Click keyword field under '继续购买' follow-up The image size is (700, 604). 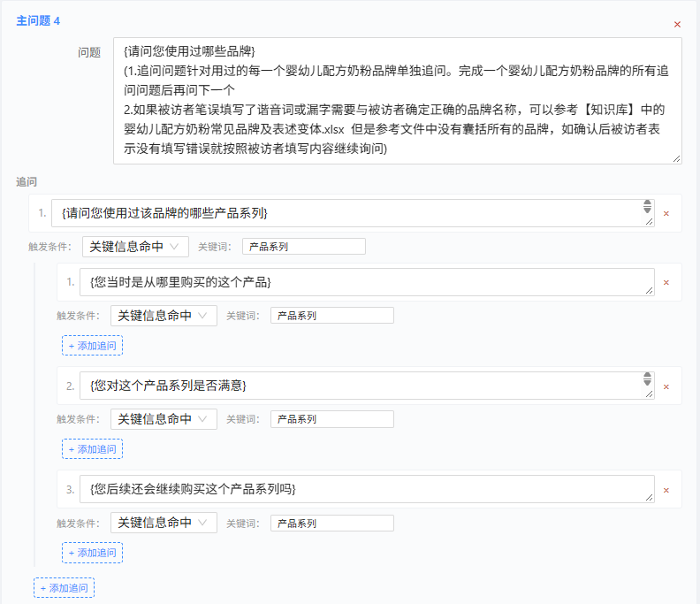click(332, 524)
